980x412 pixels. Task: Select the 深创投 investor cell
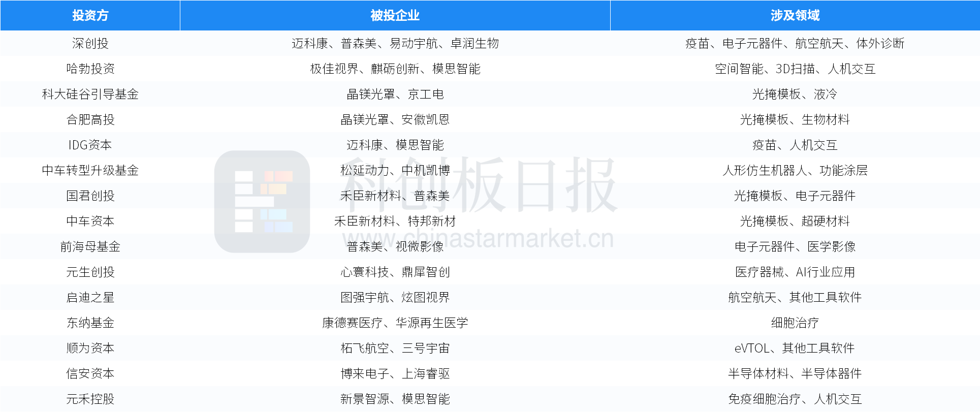pyautogui.click(x=90, y=44)
